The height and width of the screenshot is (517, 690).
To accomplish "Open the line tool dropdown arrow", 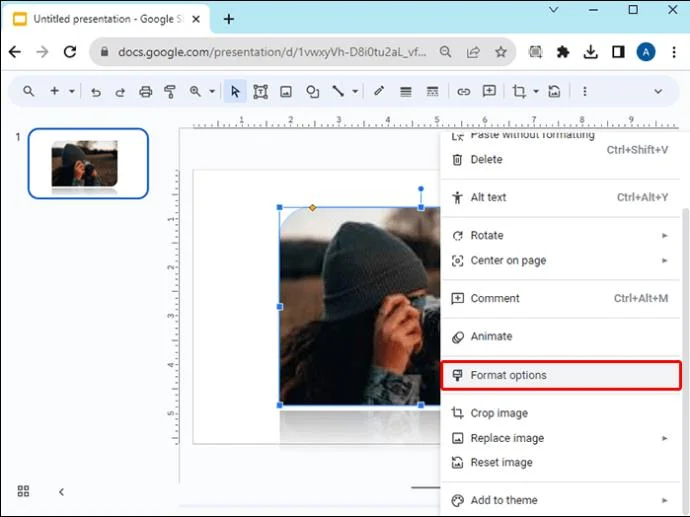I will [x=355, y=92].
